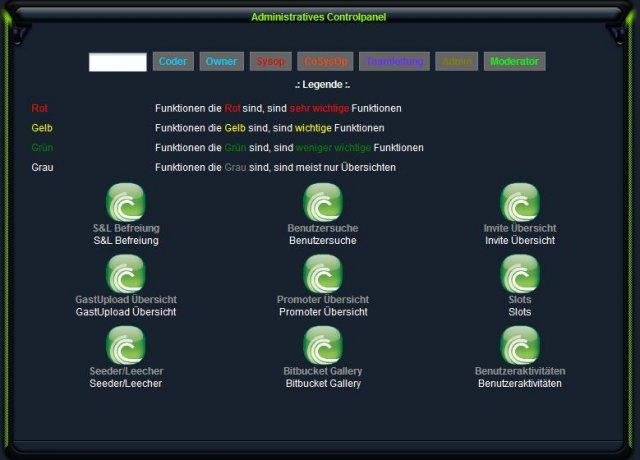Click the grey S&L Befreiung link
Viewport: 640px width, 460px height.
coord(126,228)
